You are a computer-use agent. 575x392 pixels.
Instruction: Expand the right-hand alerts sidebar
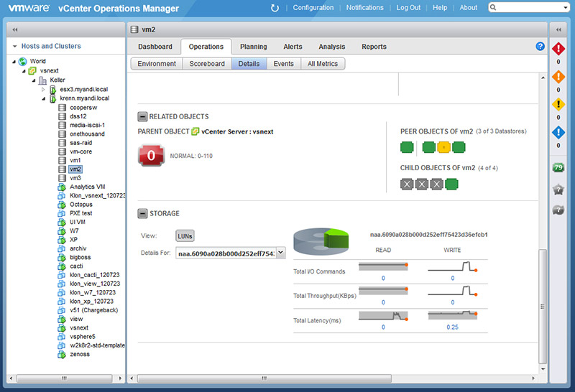tap(558, 29)
